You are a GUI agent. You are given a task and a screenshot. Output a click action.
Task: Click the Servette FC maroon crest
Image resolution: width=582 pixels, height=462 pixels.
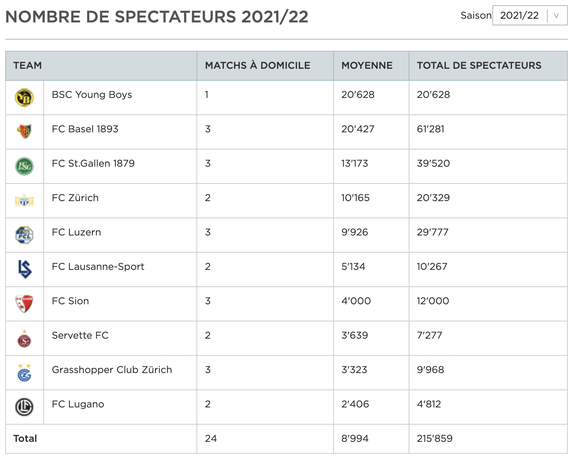tap(24, 339)
